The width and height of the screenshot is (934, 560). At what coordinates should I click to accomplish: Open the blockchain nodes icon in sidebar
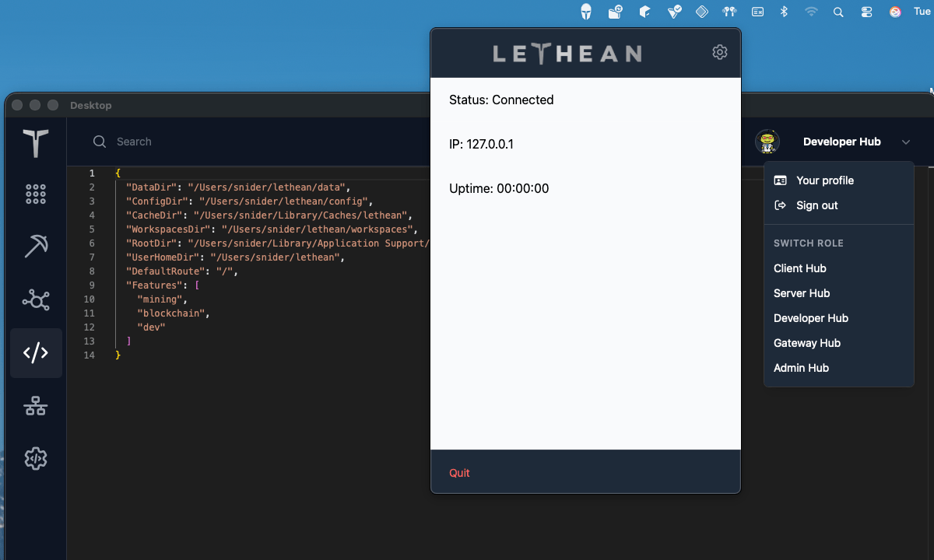[x=36, y=299]
